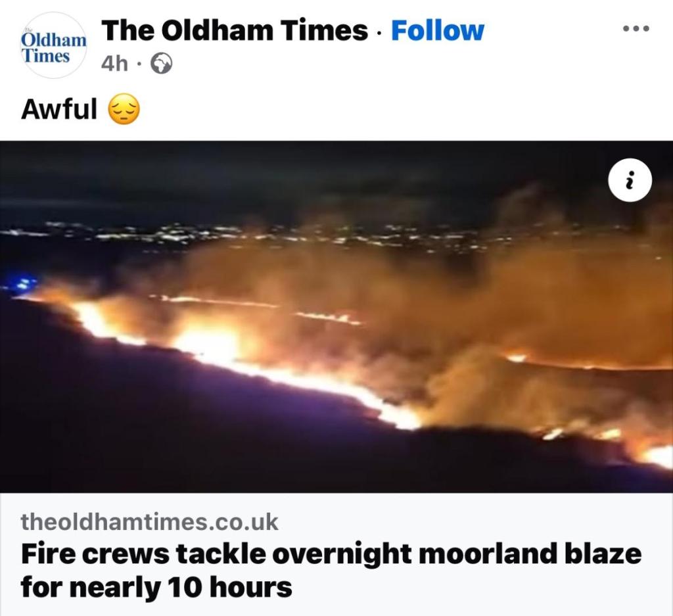Click the blue emergency lights in the photo
Screen dimensions: 673x616
22,283
